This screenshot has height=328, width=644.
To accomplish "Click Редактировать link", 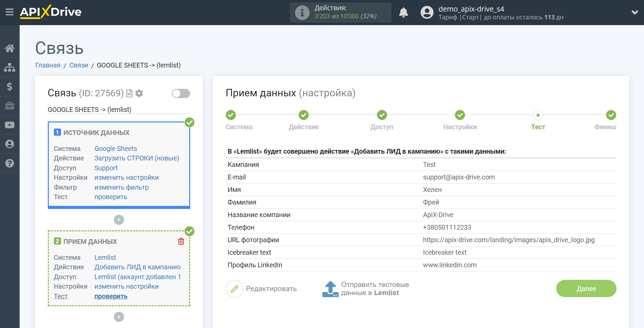I will pos(271,289).
